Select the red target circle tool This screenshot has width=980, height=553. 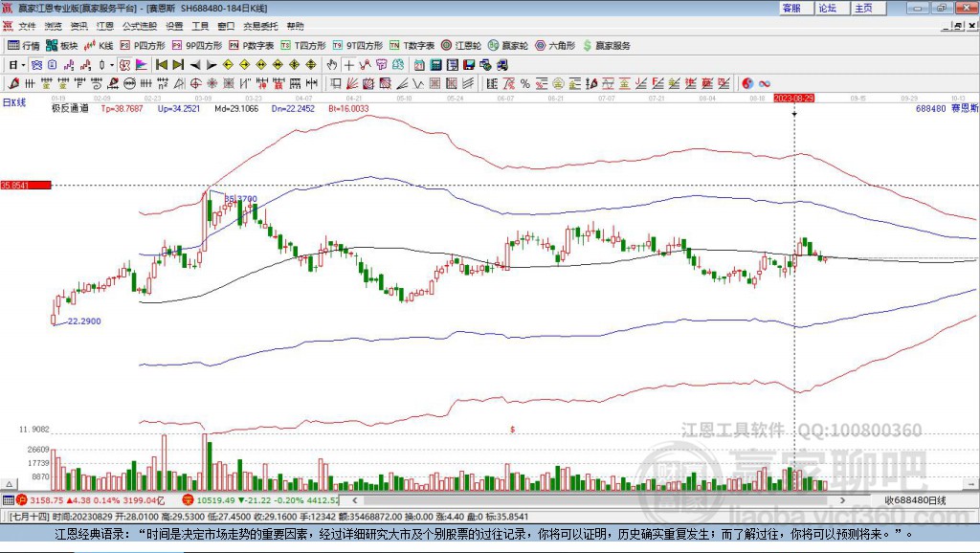pyautogui.click(x=195, y=84)
